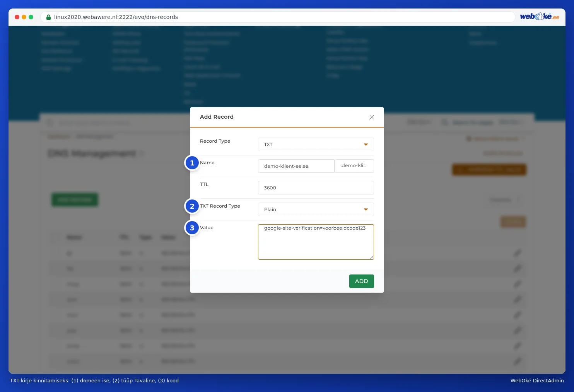The height and width of the screenshot is (392, 574).
Task: Click the padlock icon in the address bar
Action: [49, 17]
